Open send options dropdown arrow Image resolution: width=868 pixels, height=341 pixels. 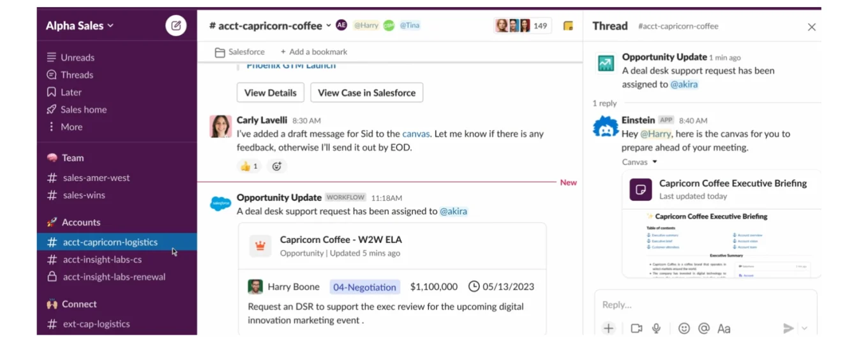coord(804,328)
